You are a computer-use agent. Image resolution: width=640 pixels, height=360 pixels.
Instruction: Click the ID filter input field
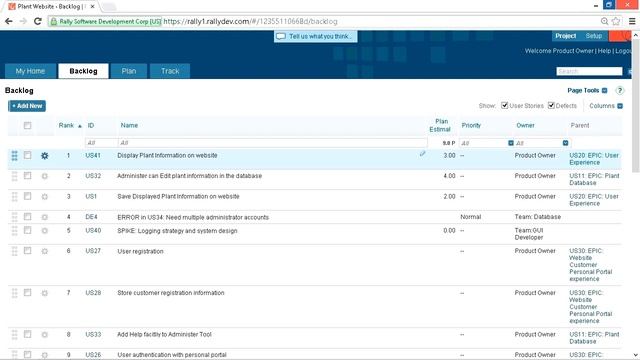101,143
